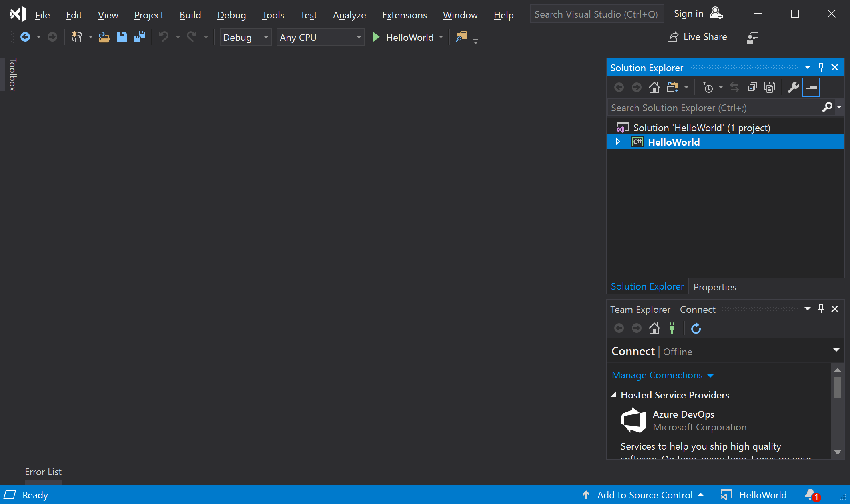
Task: Click the Build menu item
Action: coord(190,14)
